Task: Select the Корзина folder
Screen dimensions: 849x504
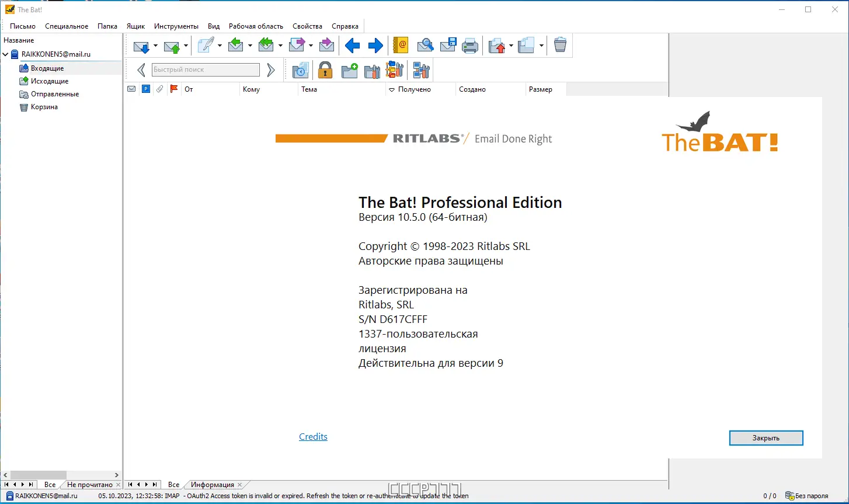Action: coord(44,107)
